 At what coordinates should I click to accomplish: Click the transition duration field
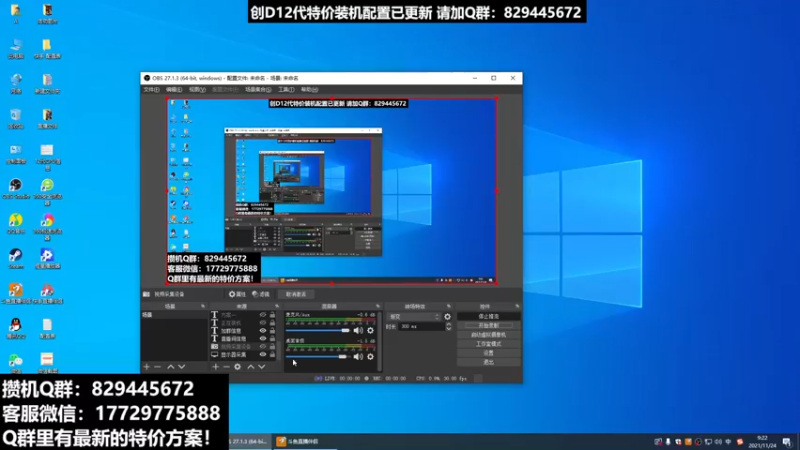(x=421, y=327)
